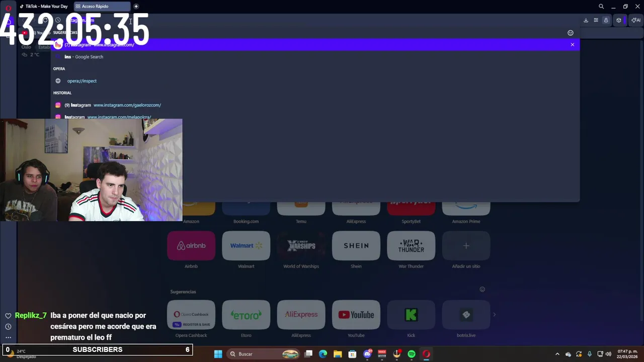Screen dimensions: 644x362
Task: Launch Microsoft Edge from the taskbar
Action: coord(323,354)
